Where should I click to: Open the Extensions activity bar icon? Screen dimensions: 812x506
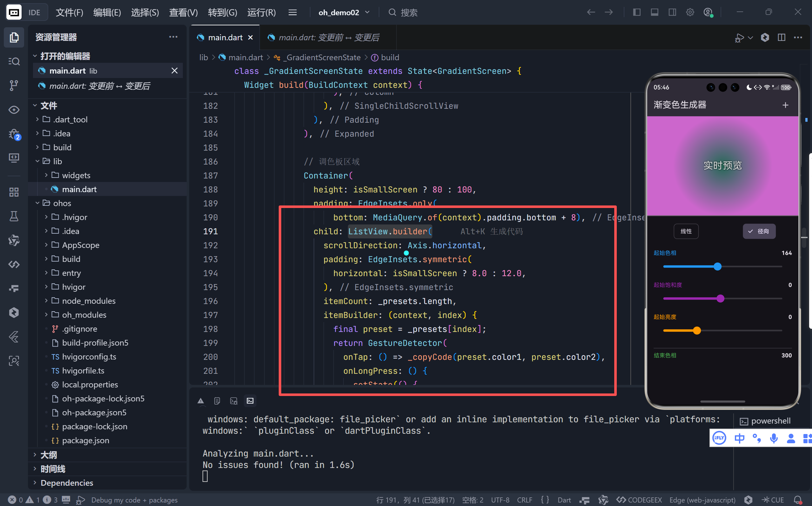(14, 192)
